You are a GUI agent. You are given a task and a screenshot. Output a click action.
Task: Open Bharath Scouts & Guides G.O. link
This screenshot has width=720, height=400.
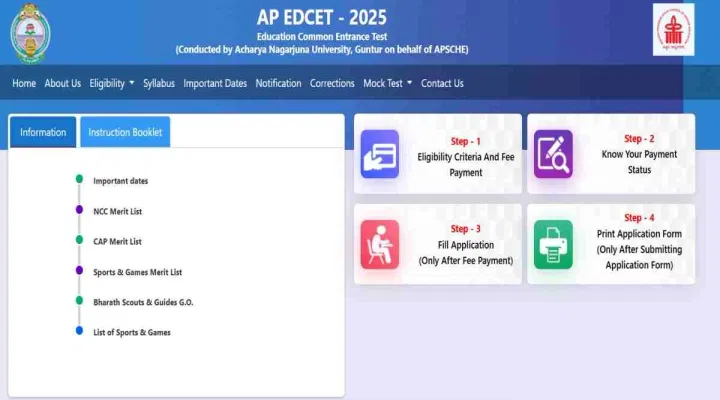pyautogui.click(x=143, y=302)
